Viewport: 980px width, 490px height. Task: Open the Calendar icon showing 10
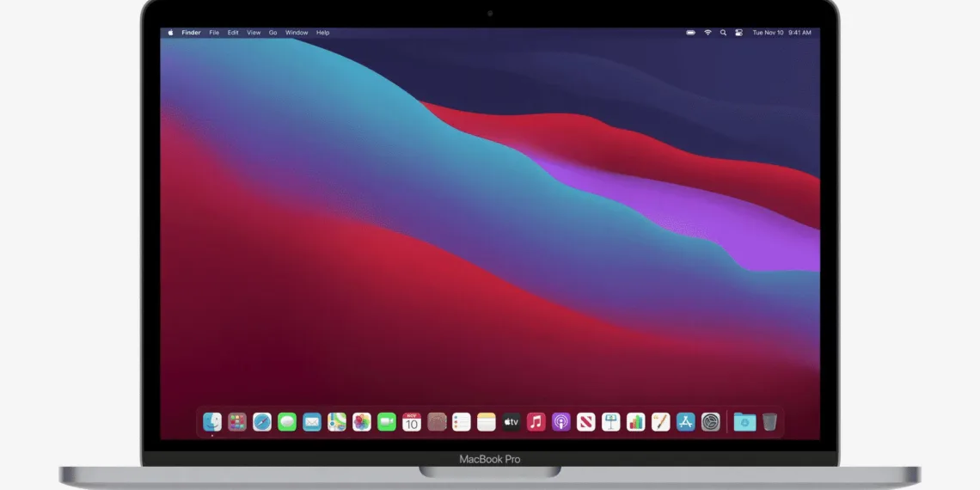411,422
